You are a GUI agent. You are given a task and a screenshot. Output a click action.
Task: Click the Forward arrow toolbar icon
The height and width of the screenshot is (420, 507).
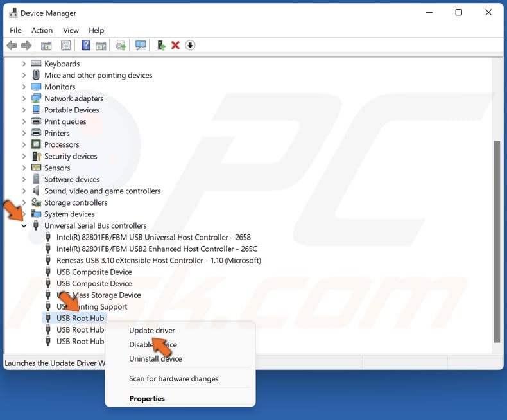pyautogui.click(x=26, y=46)
